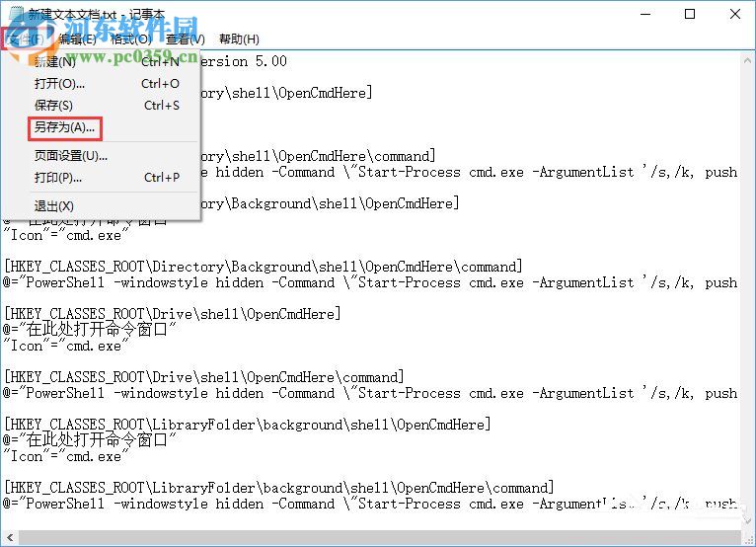
Task: Choose 保存(S) from the file menu
Action: click(x=107, y=106)
